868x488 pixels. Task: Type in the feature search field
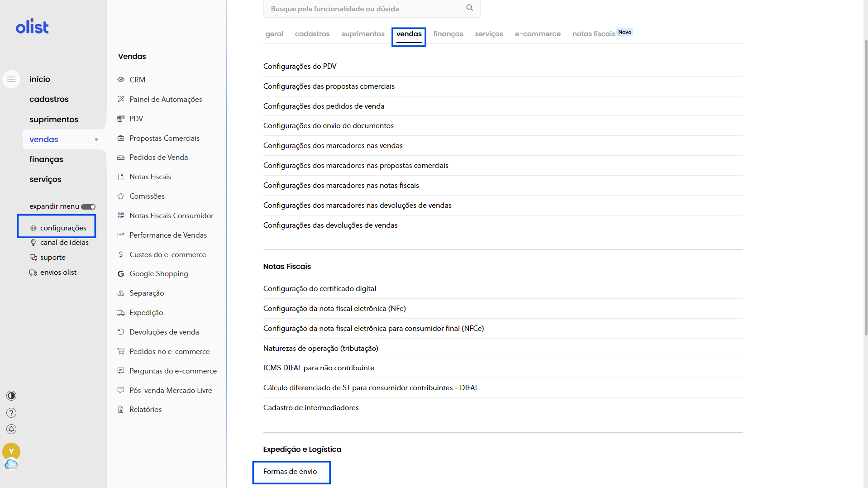[364, 9]
